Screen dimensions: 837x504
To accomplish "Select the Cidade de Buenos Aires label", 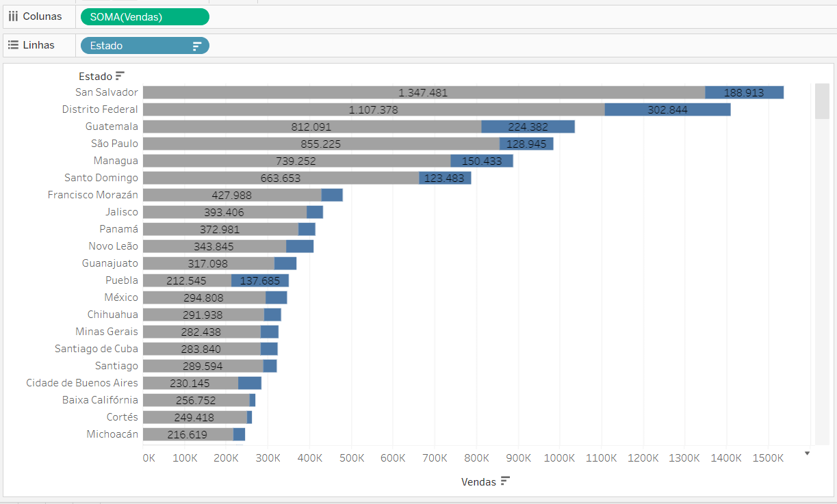I will 82,383.
